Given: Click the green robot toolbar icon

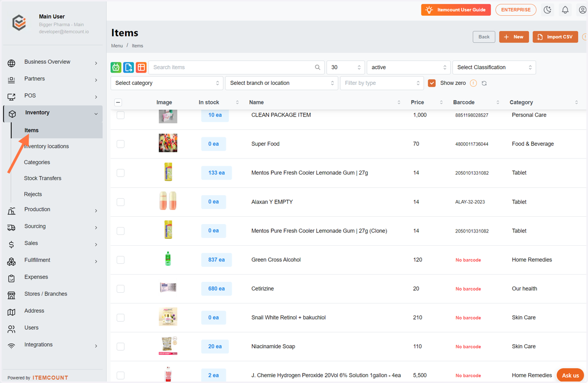Looking at the screenshot, I should pyautogui.click(x=116, y=68).
